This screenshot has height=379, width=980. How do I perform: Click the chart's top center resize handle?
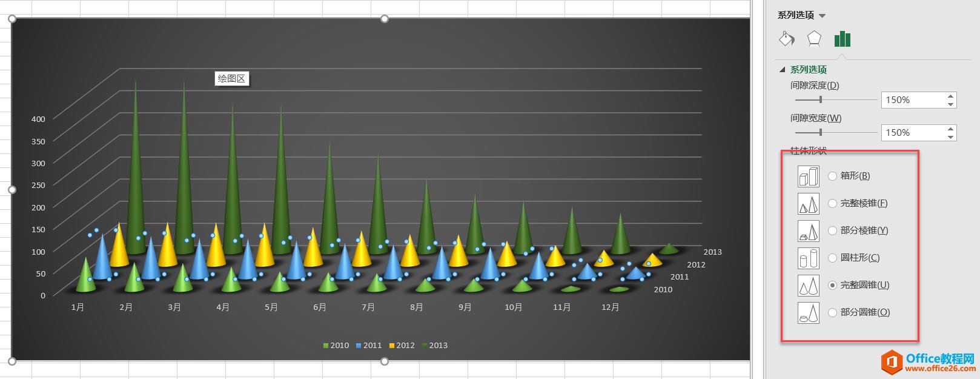[384, 19]
